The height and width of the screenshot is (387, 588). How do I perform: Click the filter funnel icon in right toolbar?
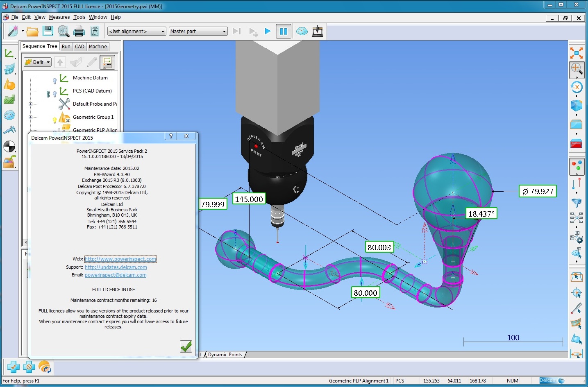(x=577, y=203)
